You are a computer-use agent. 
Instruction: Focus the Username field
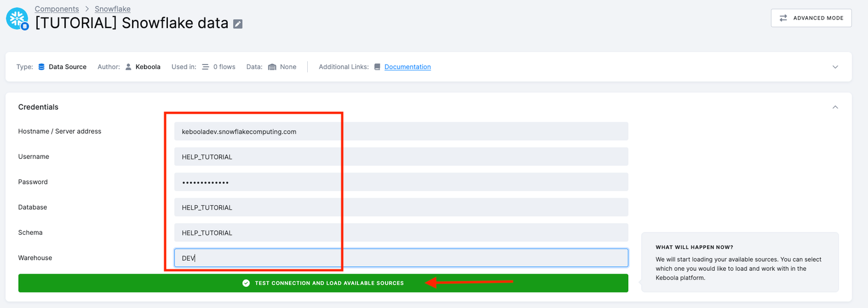pyautogui.click(x=401, y=157)
